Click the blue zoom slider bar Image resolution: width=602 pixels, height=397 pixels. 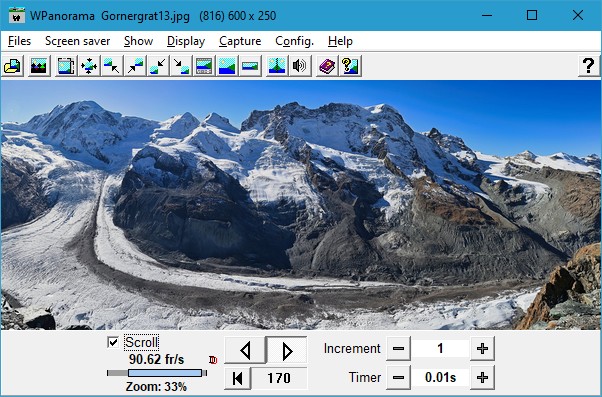click(165, 373)
